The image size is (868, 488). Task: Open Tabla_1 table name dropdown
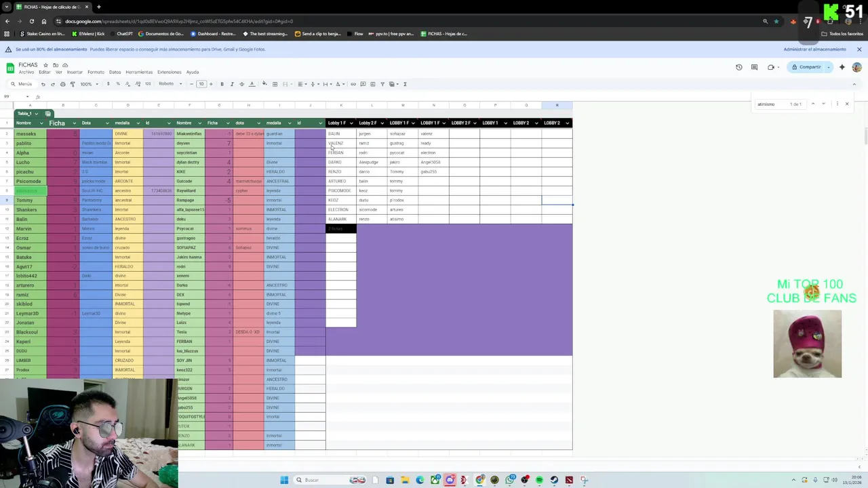[36, 113]
